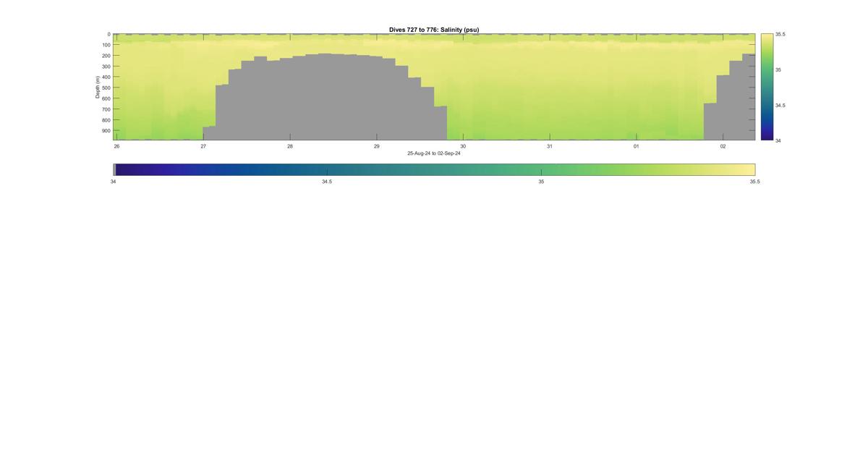
Task: Click the '35.5' label on the vertical colorbar
Action: [x=780, y=35]
